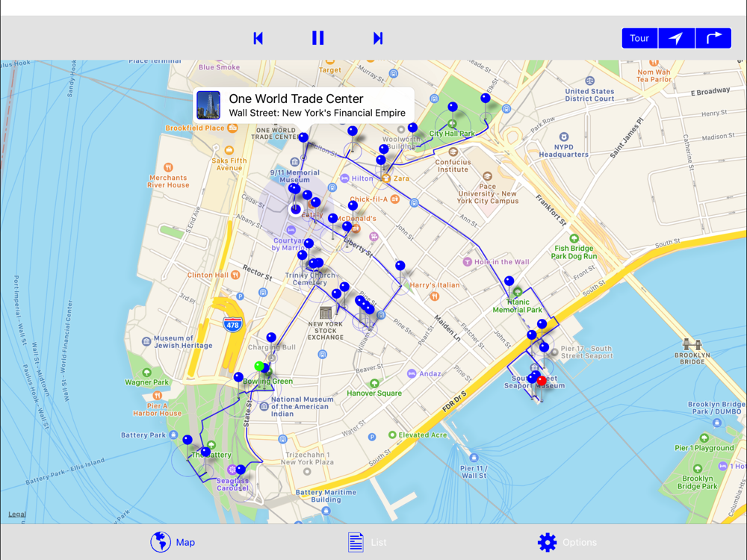Tap the Legal link on the map

point(16,514)
